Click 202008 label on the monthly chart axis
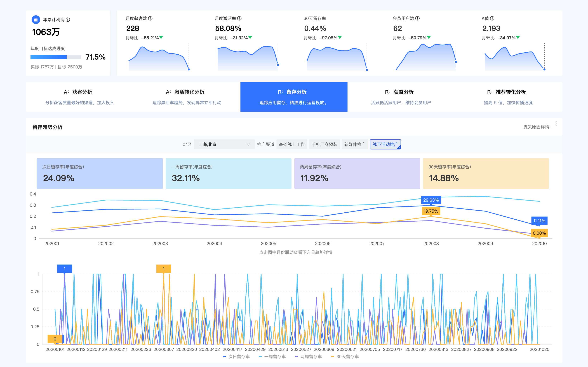The width and height of the screenshot is (588, 367). [431, 243]
